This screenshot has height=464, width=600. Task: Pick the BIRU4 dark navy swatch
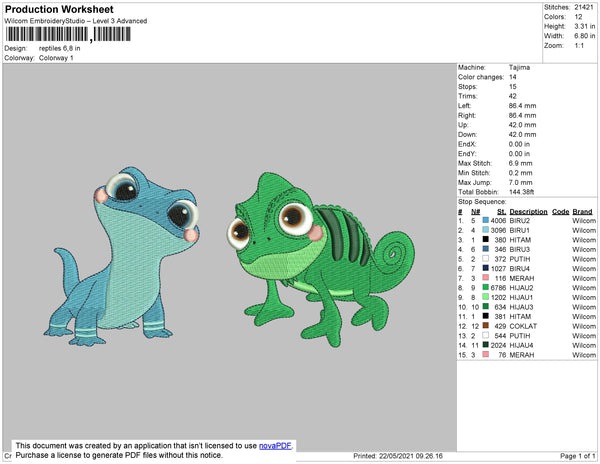[x=486, y=269]
